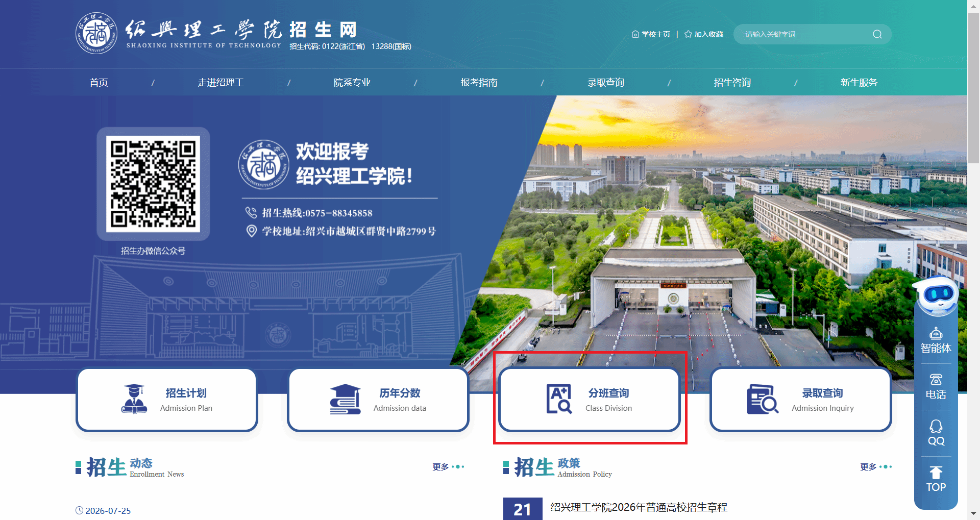Click the 招生代码 0122 code text
Viewport: 980px width, 520px height.
327,46
